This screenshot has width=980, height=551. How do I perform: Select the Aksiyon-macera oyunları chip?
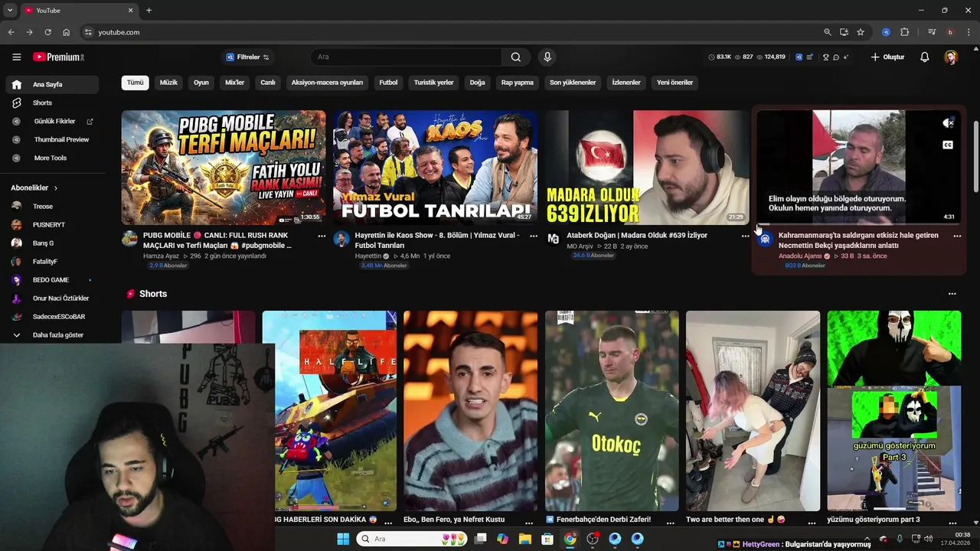tap(327, 82)
